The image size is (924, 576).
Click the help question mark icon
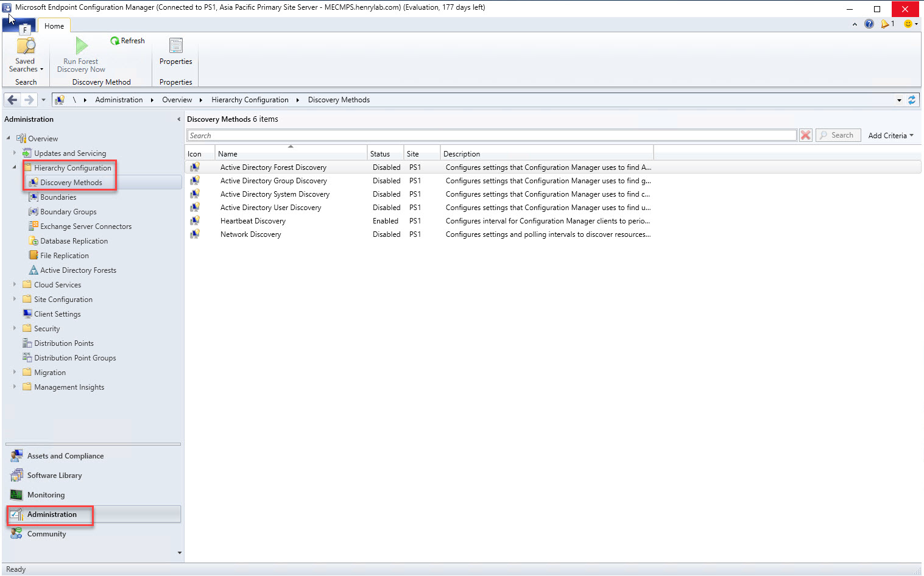[869, 24]
